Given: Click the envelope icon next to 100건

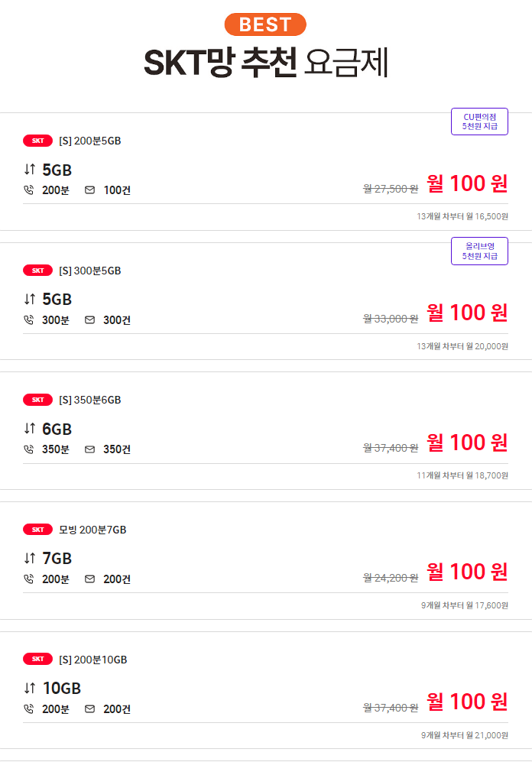Looking at the screenshot, I should pos(89,190).
